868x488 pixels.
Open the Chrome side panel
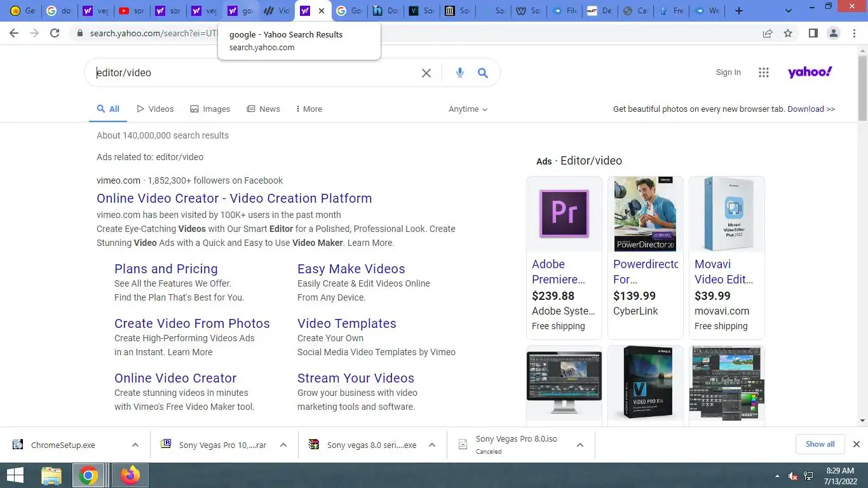pyautogui.click(x=813, y=33)
